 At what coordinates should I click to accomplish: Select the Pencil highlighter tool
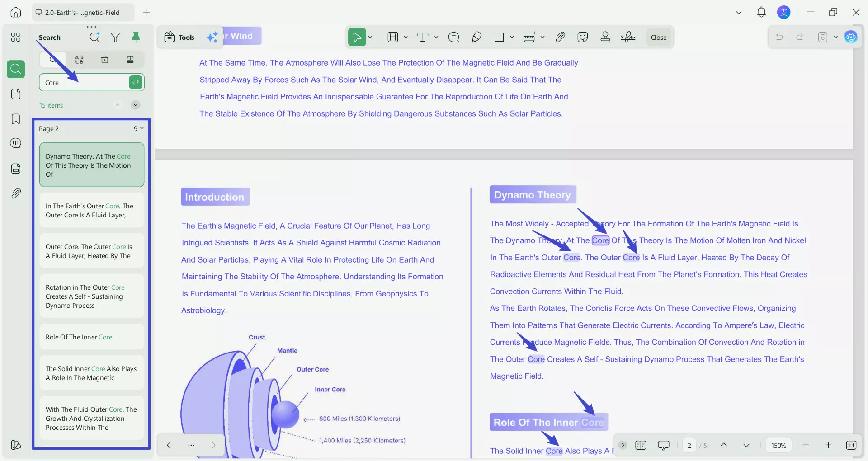pos(476,37)
